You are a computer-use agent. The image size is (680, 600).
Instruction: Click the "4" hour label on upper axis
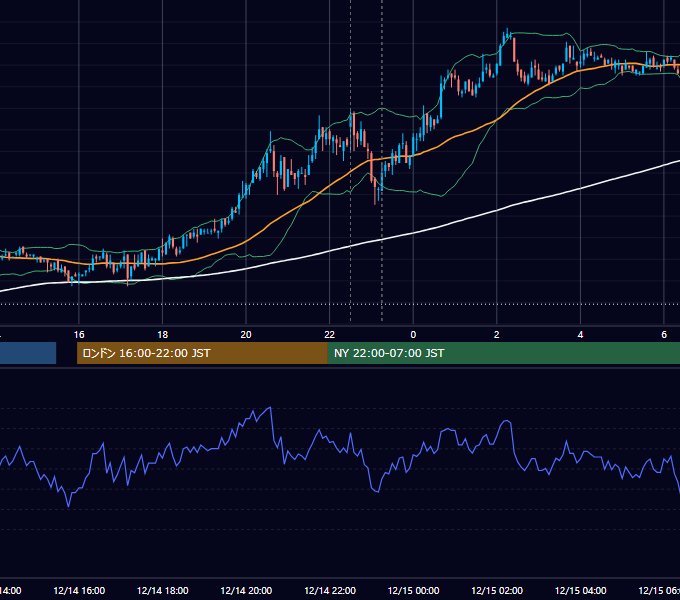pyautogui.click(x=580, y=335)
